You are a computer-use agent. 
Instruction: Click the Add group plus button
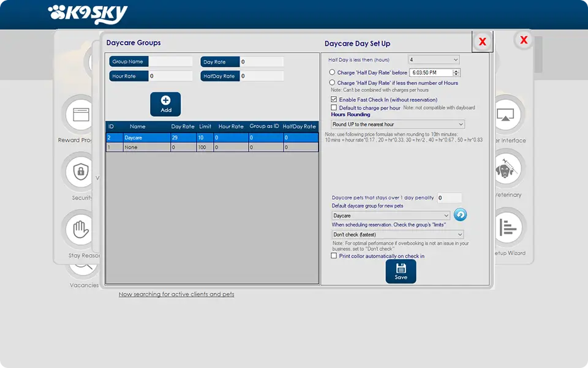coord(165,103)
